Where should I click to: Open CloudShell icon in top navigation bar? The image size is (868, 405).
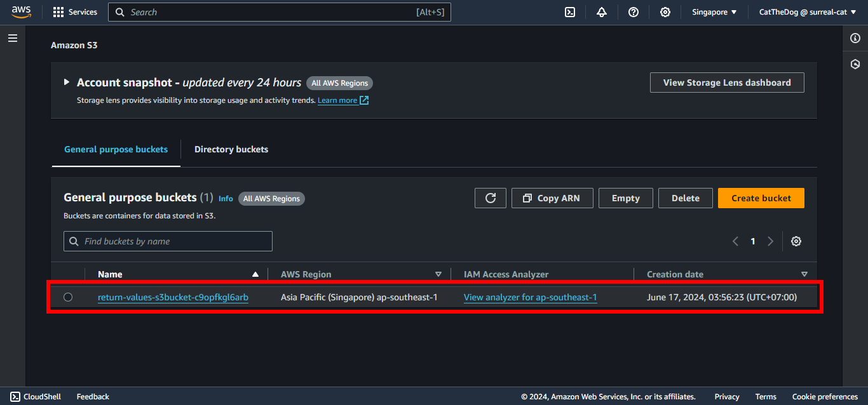click(570, 12)
